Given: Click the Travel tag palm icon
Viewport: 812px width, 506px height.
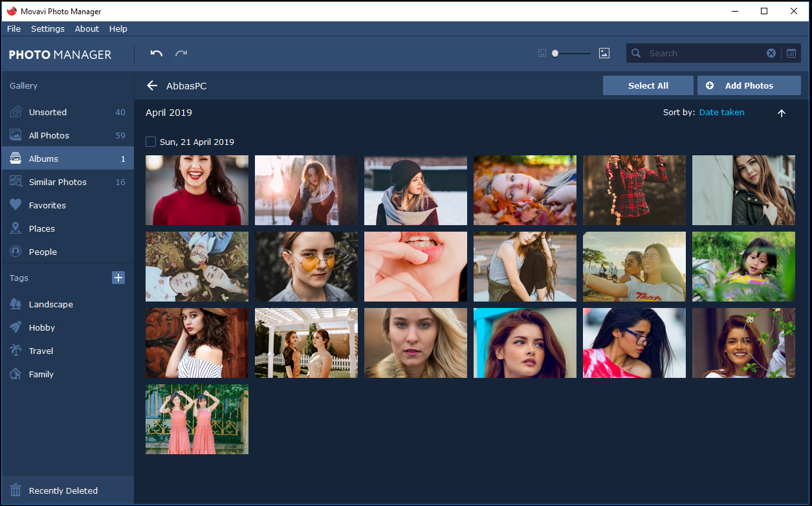Looking at the screenshot, I should [x=16, y=351].
